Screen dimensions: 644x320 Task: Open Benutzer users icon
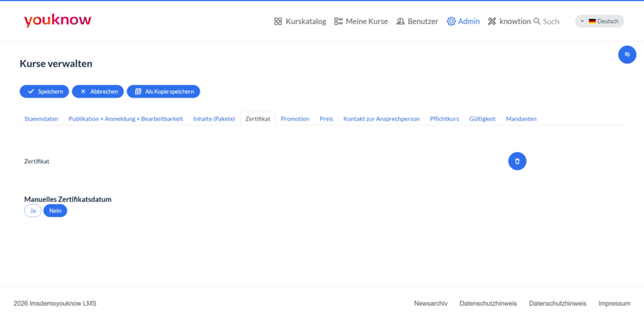point(400,21)
